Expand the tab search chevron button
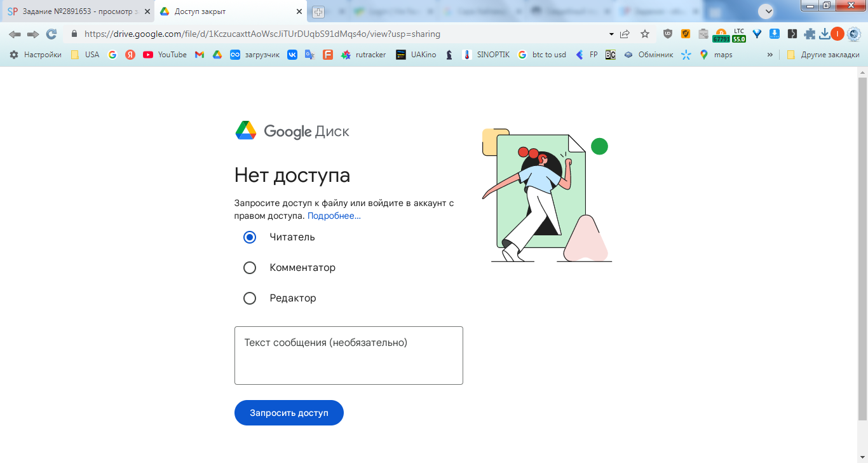868x463 pixels. pyautogui.click(x=767, y=11)
